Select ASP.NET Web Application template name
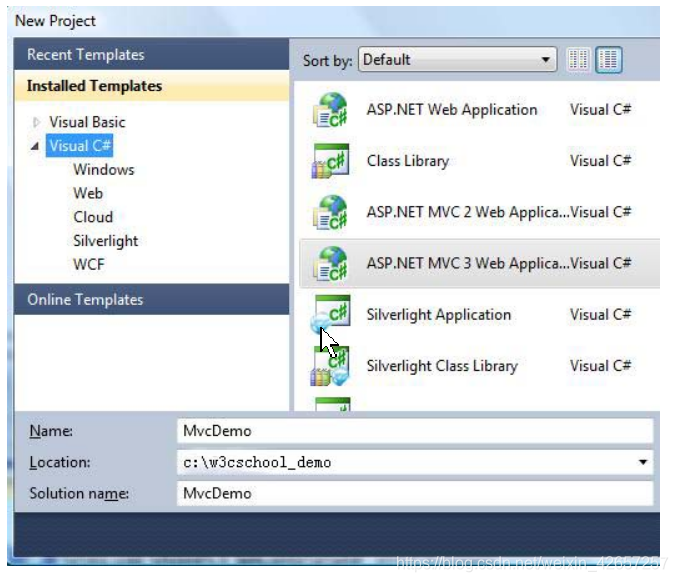 point(452,110)
